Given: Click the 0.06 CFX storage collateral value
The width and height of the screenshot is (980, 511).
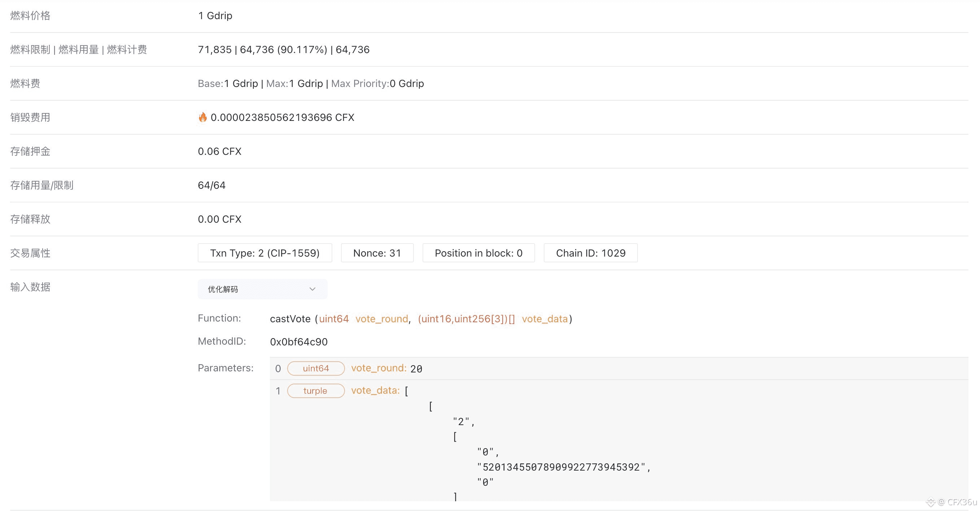Looking at the screenshot, I should (219, 152).
